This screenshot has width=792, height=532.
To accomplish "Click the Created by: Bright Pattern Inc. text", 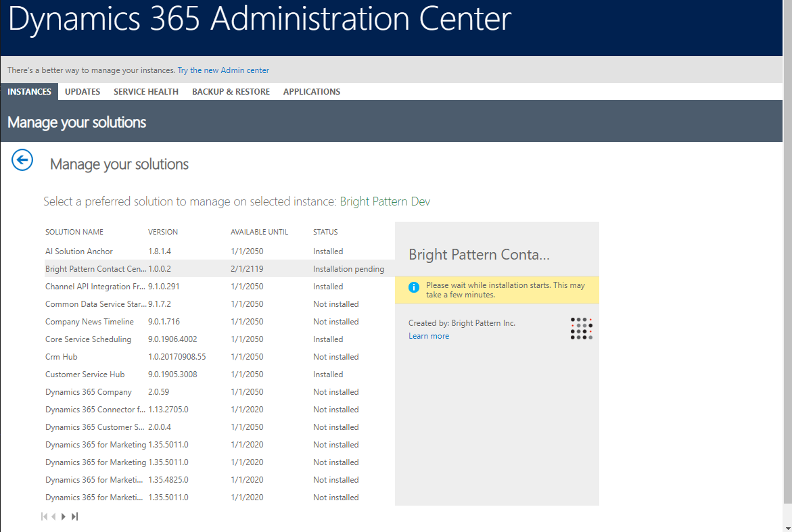I will (462, 323).
